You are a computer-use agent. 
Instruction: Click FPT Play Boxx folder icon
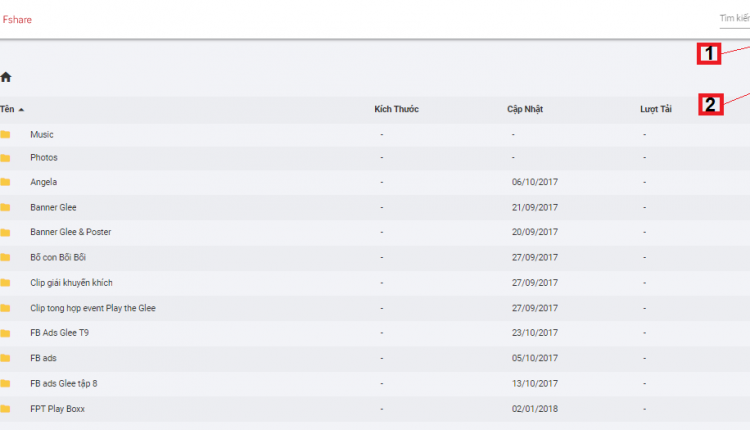click(x=5, y=408)
